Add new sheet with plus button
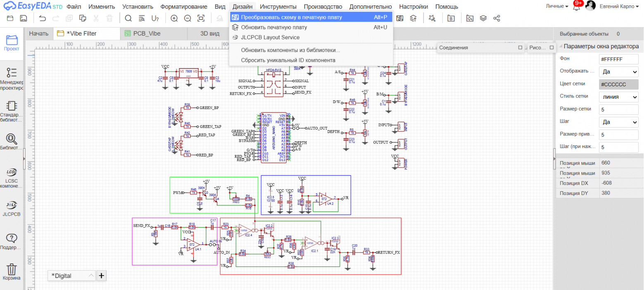Viewport: 644px width, 290px height. coord(102,275)
